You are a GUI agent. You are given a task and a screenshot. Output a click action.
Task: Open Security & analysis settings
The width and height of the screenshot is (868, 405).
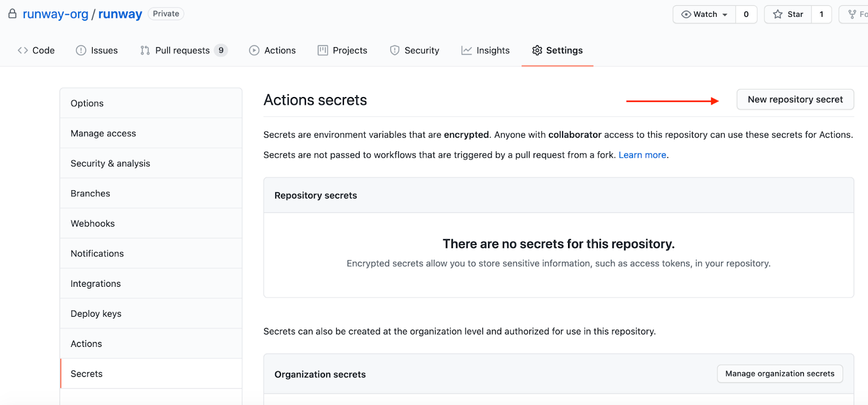[x=151, y=163]
